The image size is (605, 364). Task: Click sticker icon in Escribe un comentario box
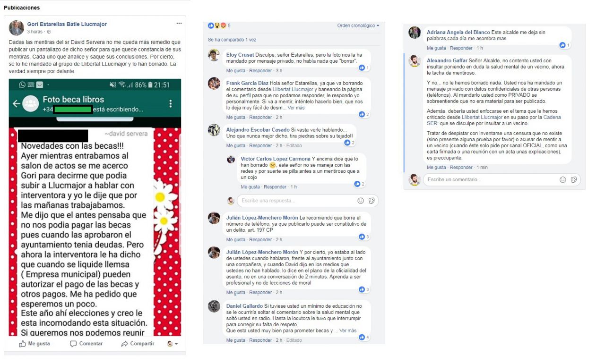coord(574,179)
